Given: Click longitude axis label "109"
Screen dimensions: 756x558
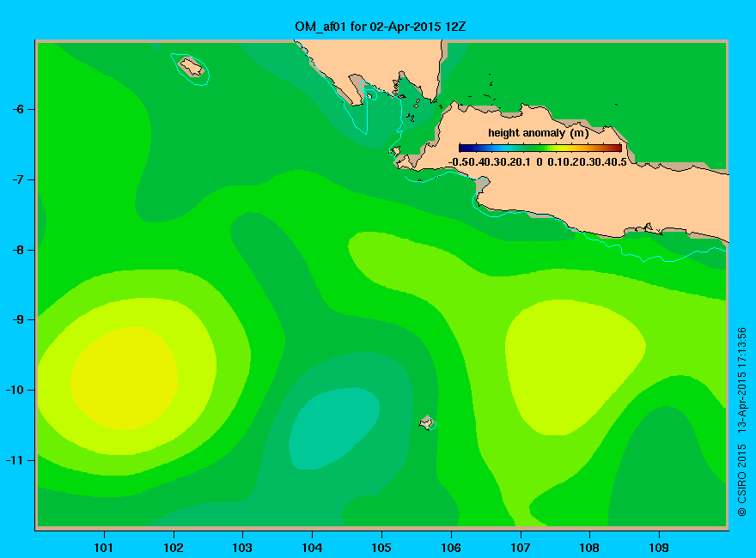Looking at the screenshot, I should coord(659,548).
